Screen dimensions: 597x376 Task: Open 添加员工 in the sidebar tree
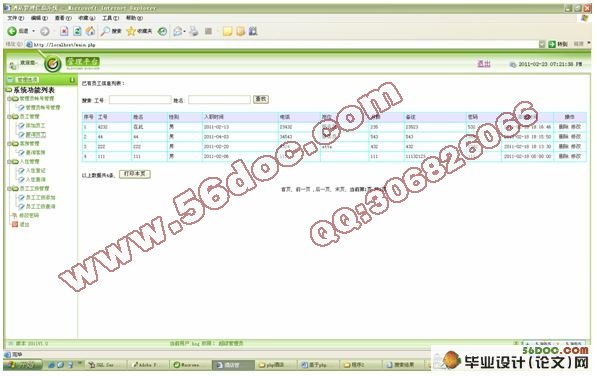[x=35, y=126]
